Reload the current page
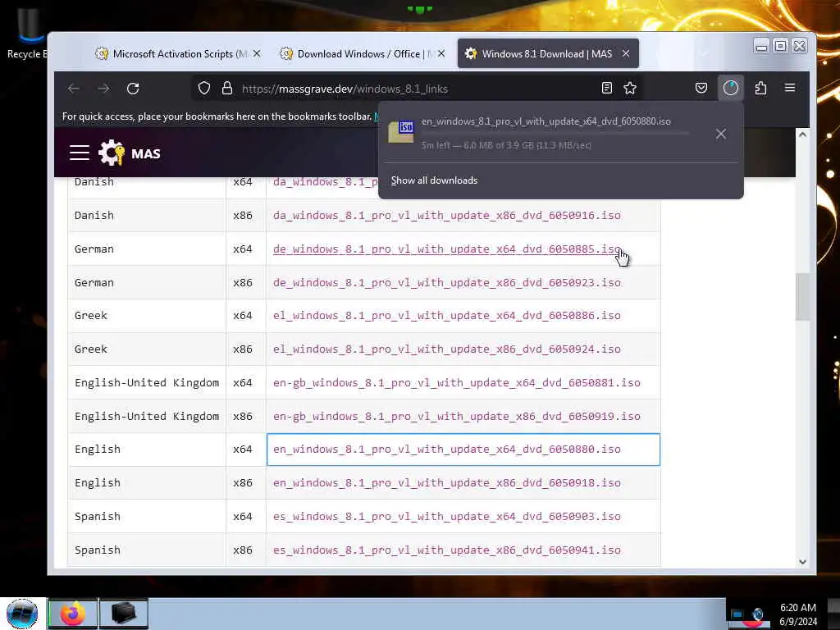Screen dimensions: 840x630 (133, 89)
